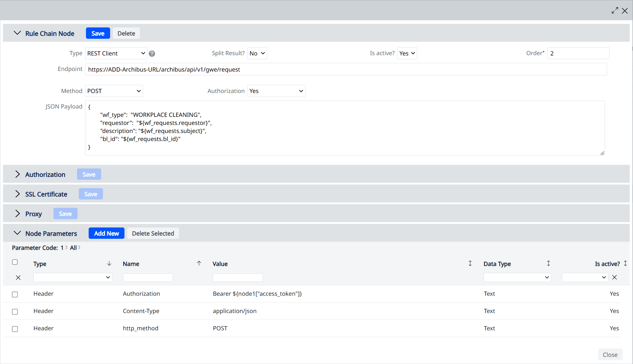Check the Content-Type header row

(15, 312)
